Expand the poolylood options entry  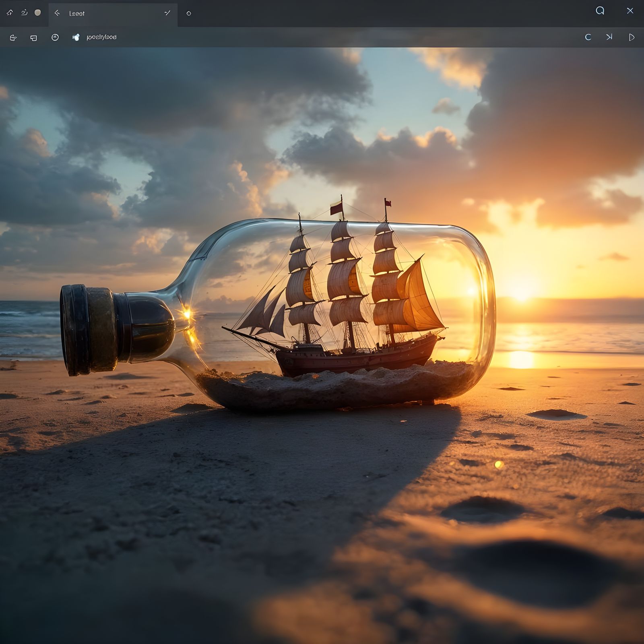pyautogui.click(x=101, y=37)
